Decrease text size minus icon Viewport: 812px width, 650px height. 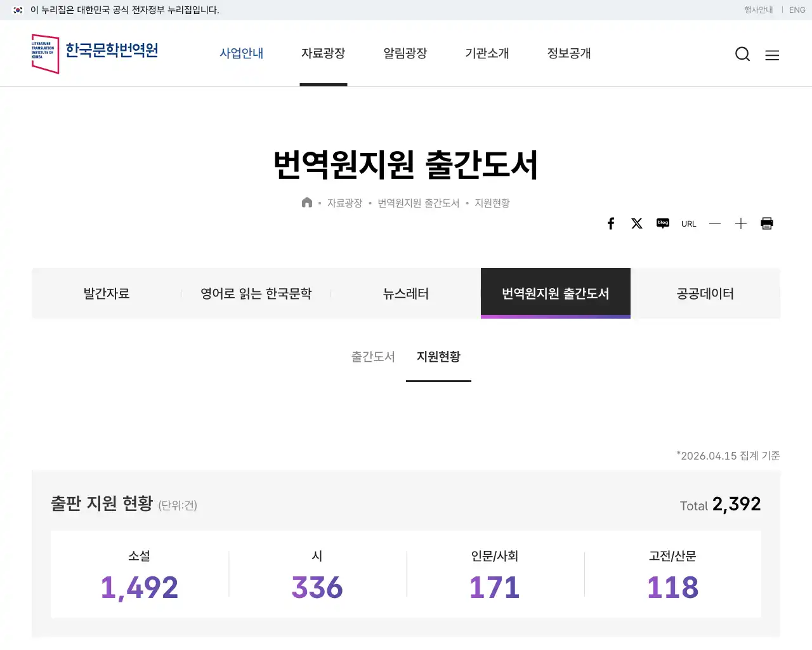click(x=715, y=223)
